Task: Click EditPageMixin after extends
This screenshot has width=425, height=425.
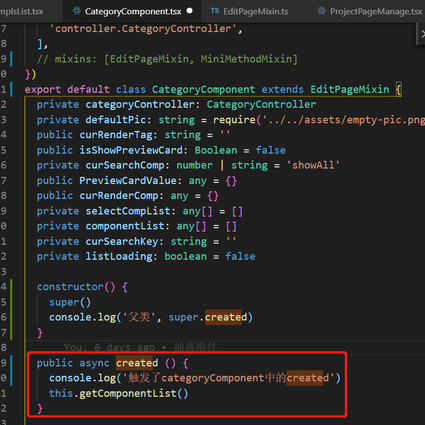Action: (350, 90)
